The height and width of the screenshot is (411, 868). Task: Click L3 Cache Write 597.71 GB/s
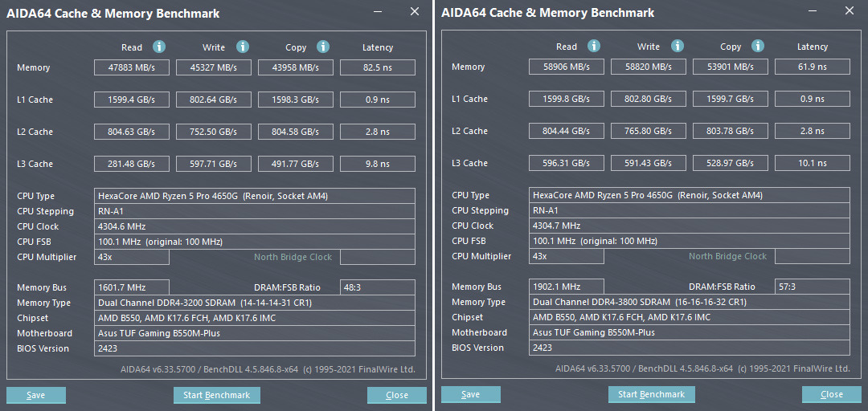tap(214, 164)
